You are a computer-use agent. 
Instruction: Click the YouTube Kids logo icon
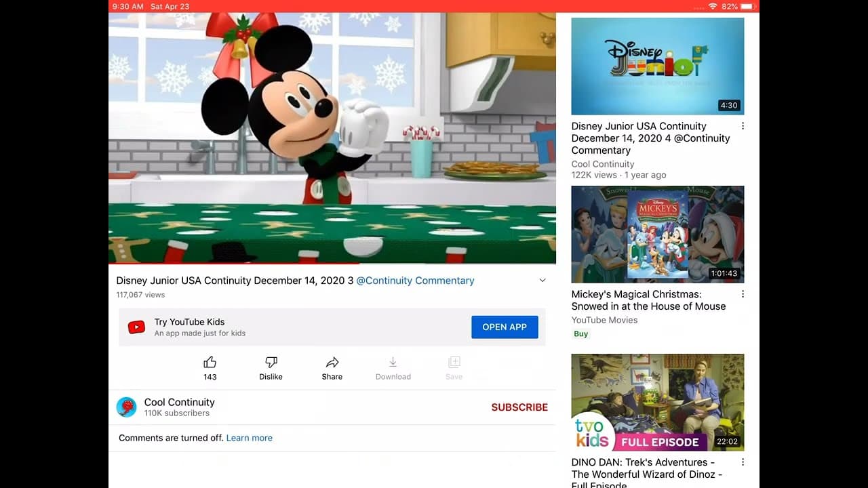tap(136, 327)
